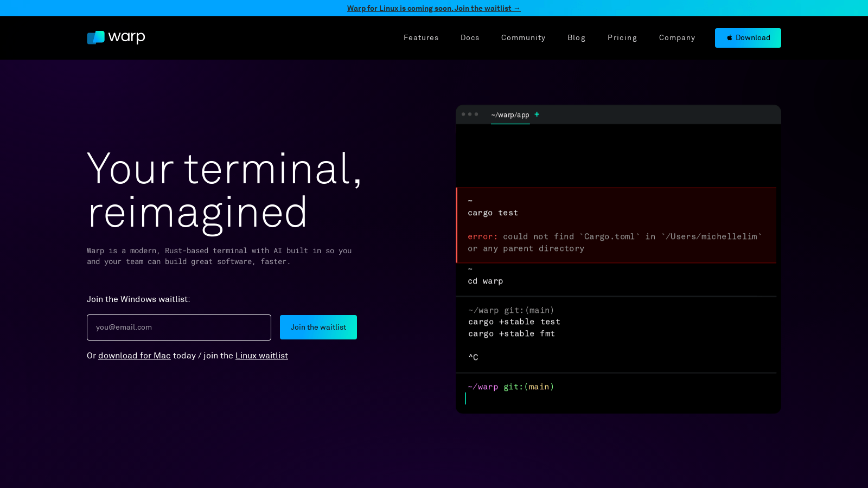Go to the Blog page

577,38
